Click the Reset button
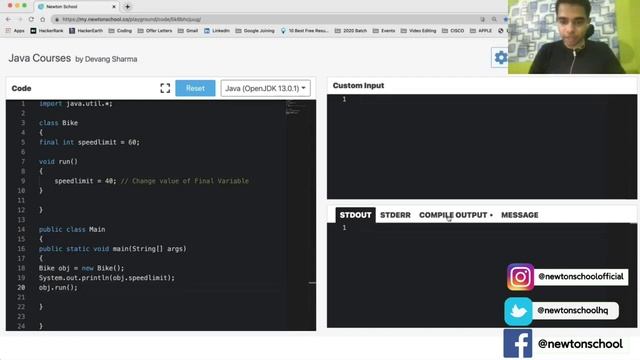 (x=195, y=88)
